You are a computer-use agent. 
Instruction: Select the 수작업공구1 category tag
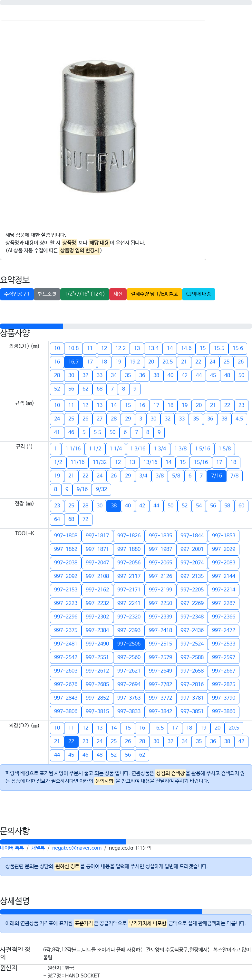pyautogui.click(x=17, y=294)
